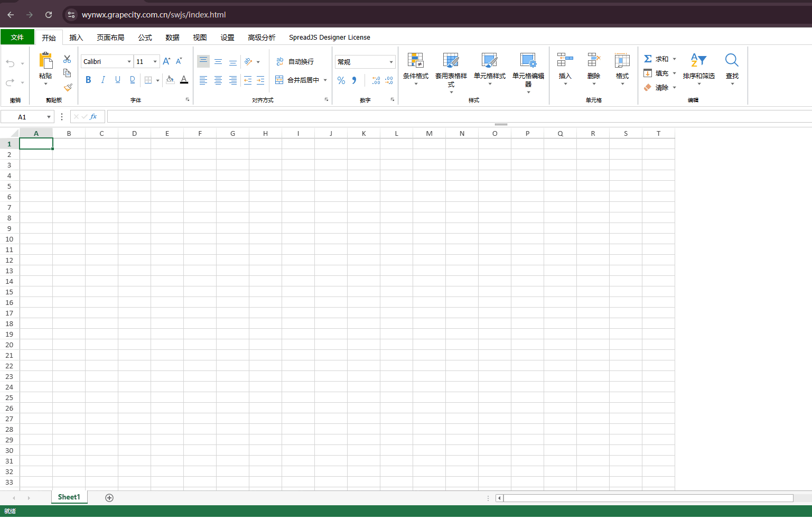Viewport: 812px width, 519px height.
Task: Decrease indent icon
Action: pos(248,80)
